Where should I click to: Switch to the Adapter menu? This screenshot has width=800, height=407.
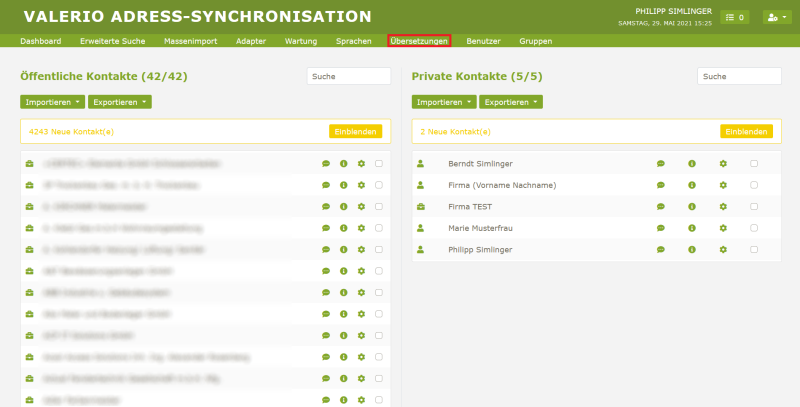(251, 41)
